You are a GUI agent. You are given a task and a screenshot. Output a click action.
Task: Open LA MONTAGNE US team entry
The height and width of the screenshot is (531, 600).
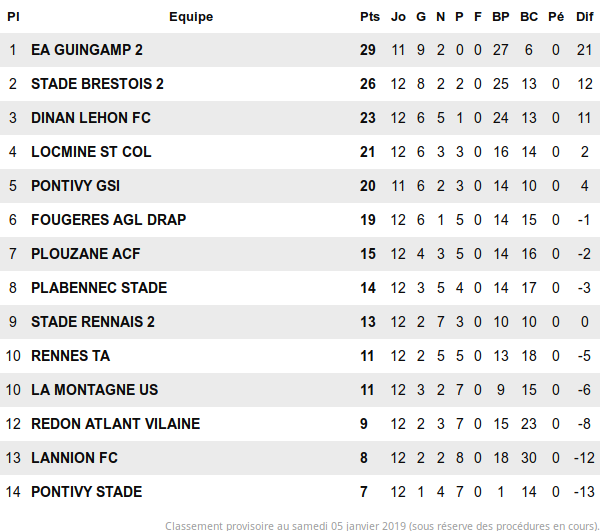94,390
